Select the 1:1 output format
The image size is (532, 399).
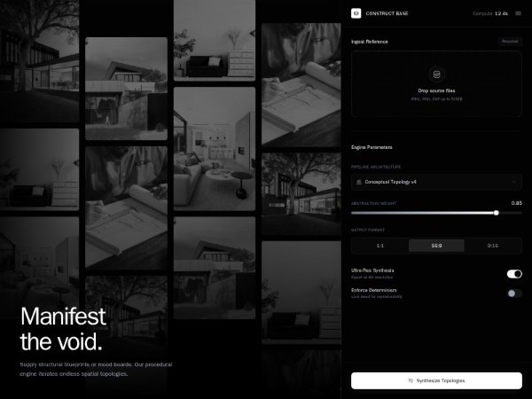tap(379, 246)
